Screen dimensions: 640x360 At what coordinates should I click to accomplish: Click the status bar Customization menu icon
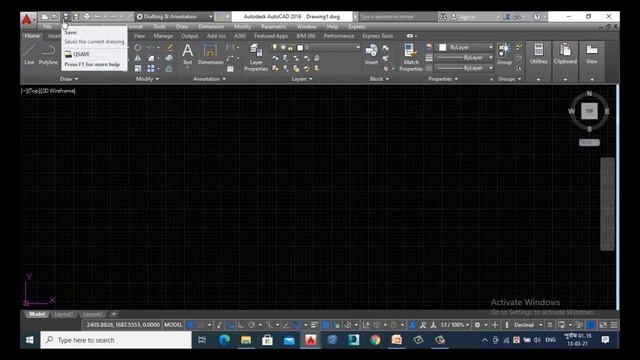pos(613,325)
